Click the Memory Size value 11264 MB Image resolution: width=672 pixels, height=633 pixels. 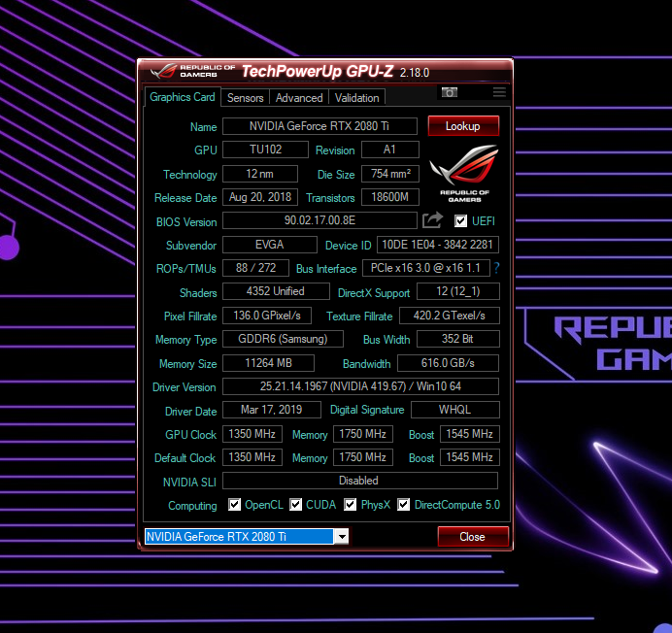(268, 363)
